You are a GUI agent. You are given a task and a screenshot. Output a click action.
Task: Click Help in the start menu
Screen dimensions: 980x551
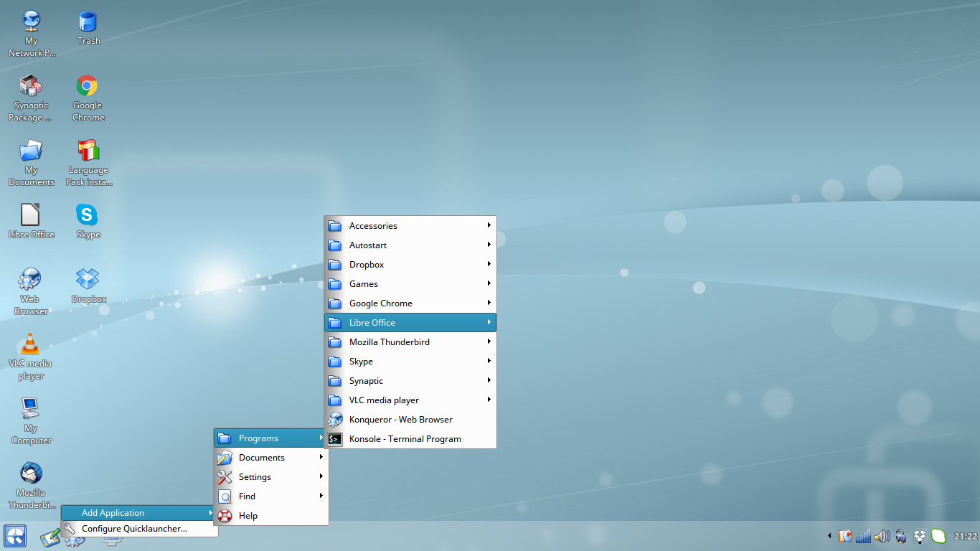click(x=271, y=515)
